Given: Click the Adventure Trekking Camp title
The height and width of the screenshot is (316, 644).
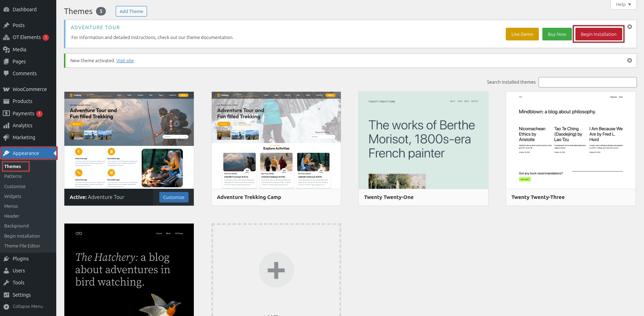Looking at the screenshot, I should click(249, 197).
